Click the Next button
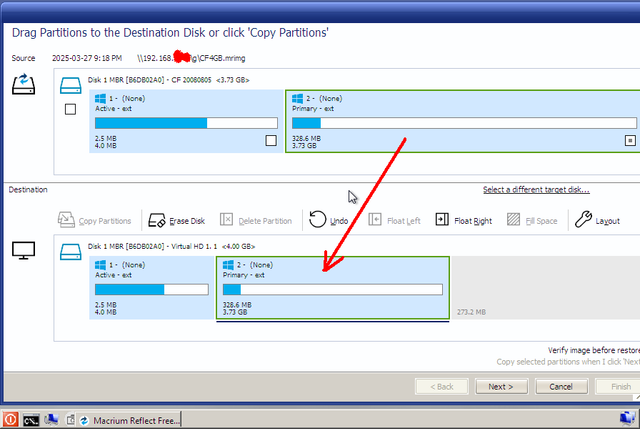Viewport: 640px width, 429px height. (x=502, y=387)
